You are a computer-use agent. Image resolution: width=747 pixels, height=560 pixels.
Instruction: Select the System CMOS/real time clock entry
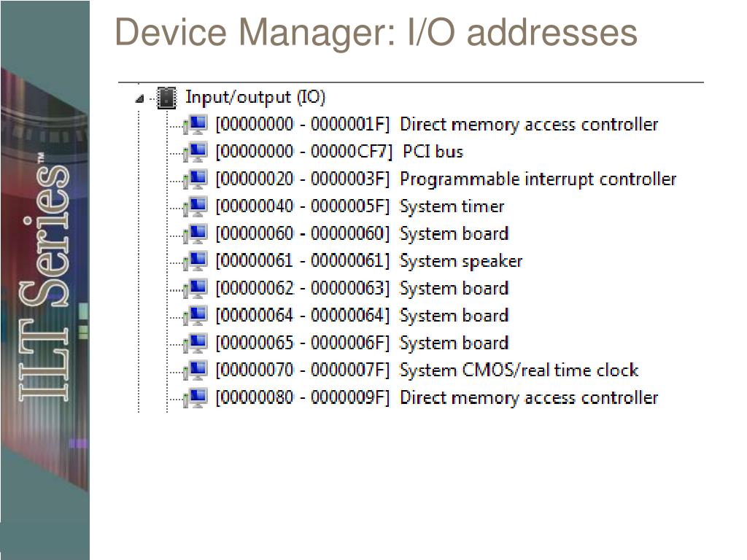(427, 370)
